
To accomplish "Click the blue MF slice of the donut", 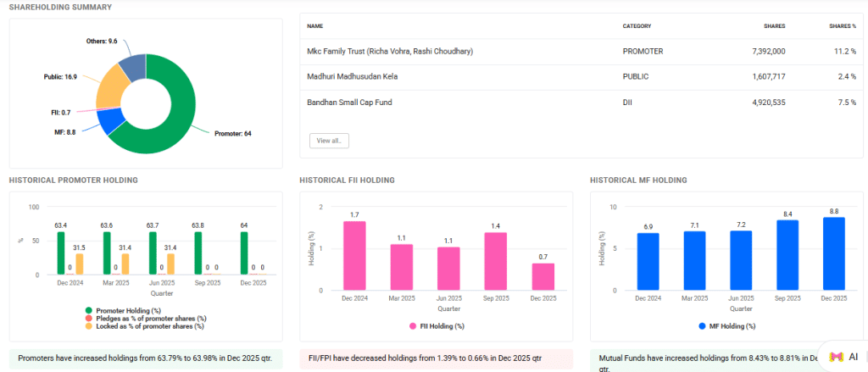I will click(x=112, y=121).
